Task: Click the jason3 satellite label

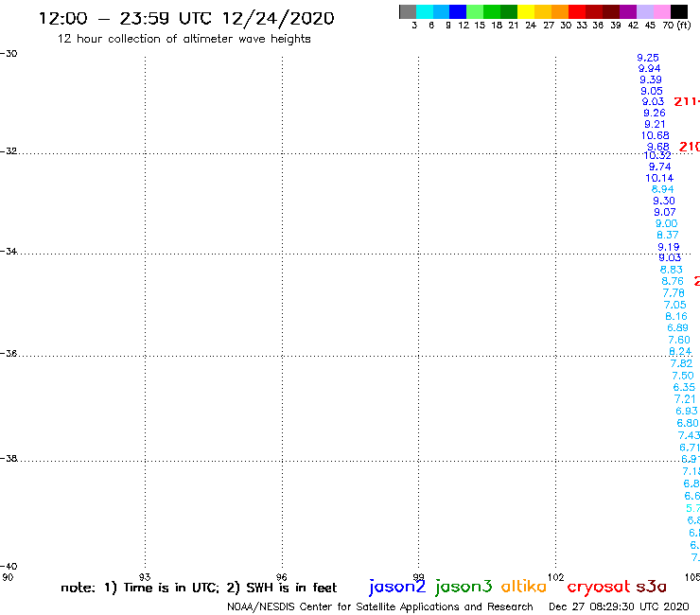Action: [464, 587]
